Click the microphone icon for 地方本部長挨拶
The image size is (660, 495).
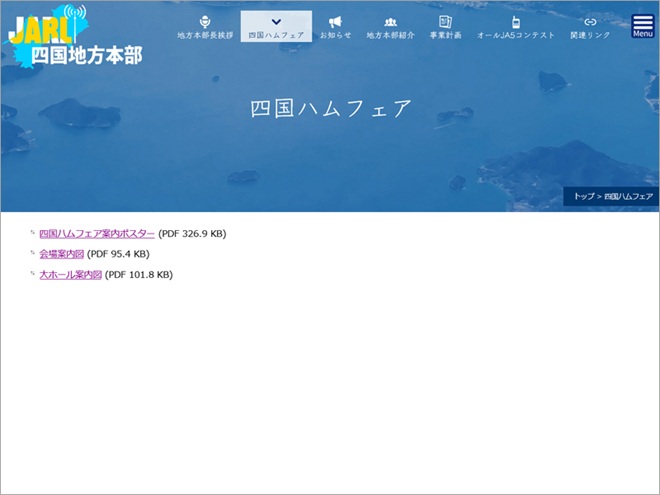[205, 21]
